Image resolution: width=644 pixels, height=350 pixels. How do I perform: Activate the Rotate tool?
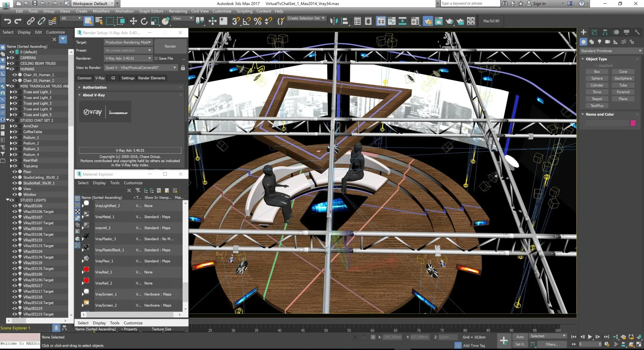point(144,21)
